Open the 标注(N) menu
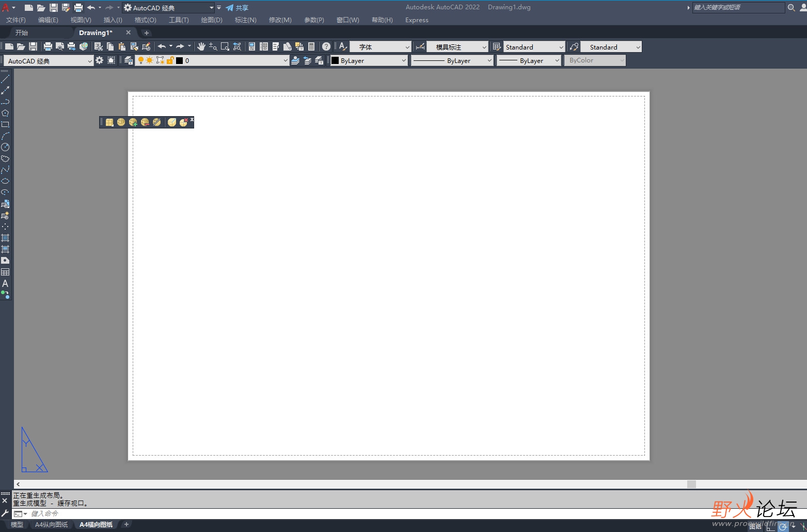The height and width of the screenshot is (532, 807). (x=246, y=20)
